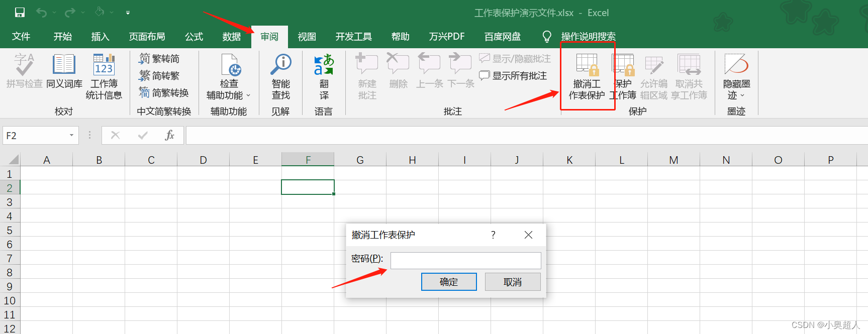Image resolution: width=868 pixels, height=334 pixels.
Task: Select row 10 header
Action: (10, 301)
